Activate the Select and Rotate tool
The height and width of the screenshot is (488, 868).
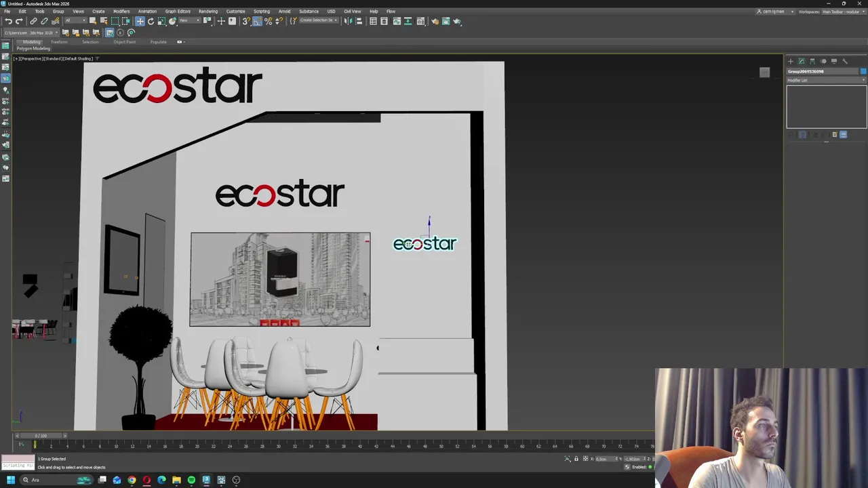click(x=151, y=21)
